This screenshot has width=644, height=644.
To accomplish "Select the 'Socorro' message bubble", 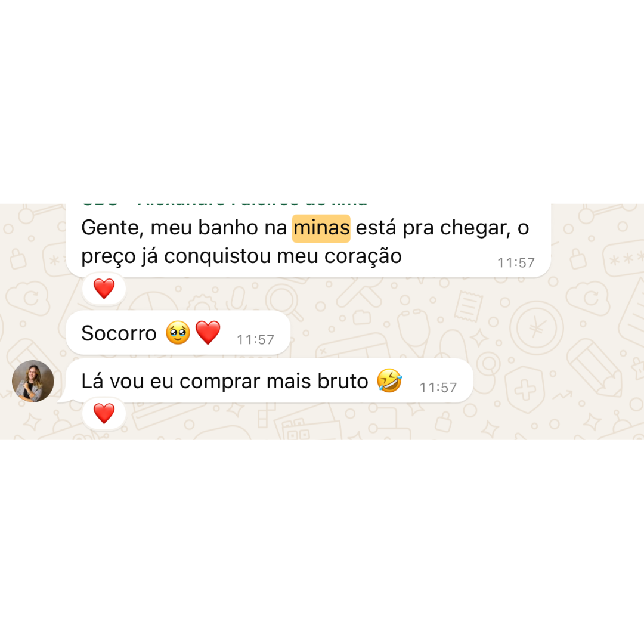I will (x=178, y=333).
